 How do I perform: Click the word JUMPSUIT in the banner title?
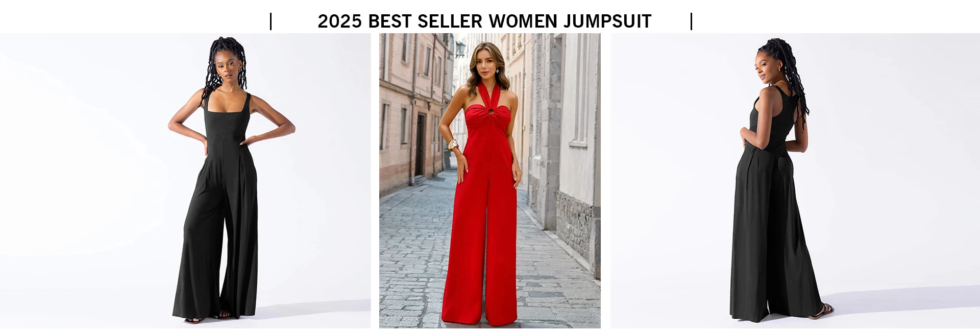coord(607,21)
